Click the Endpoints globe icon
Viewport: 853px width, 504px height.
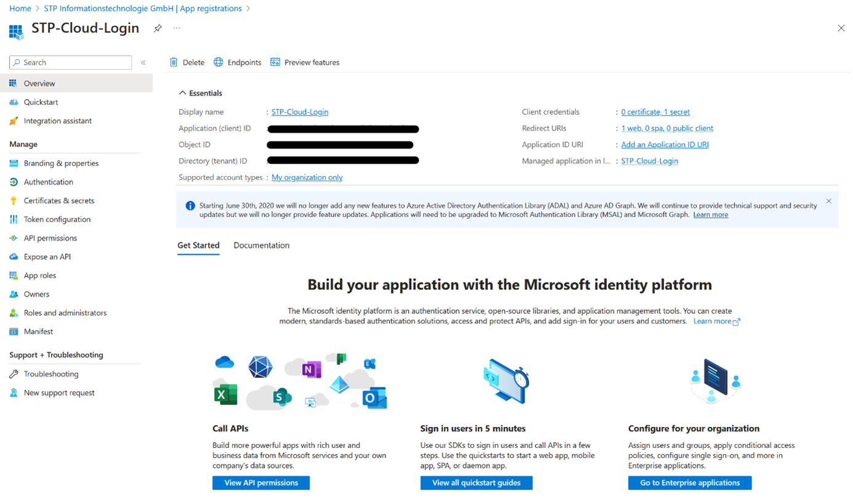[x=218, y=62]
